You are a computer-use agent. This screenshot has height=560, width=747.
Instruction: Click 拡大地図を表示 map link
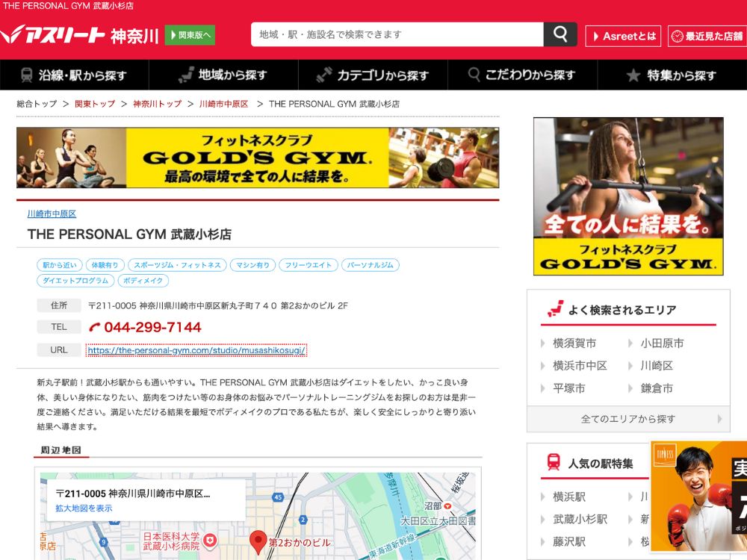pyautogui.click(x=84, y=508)
